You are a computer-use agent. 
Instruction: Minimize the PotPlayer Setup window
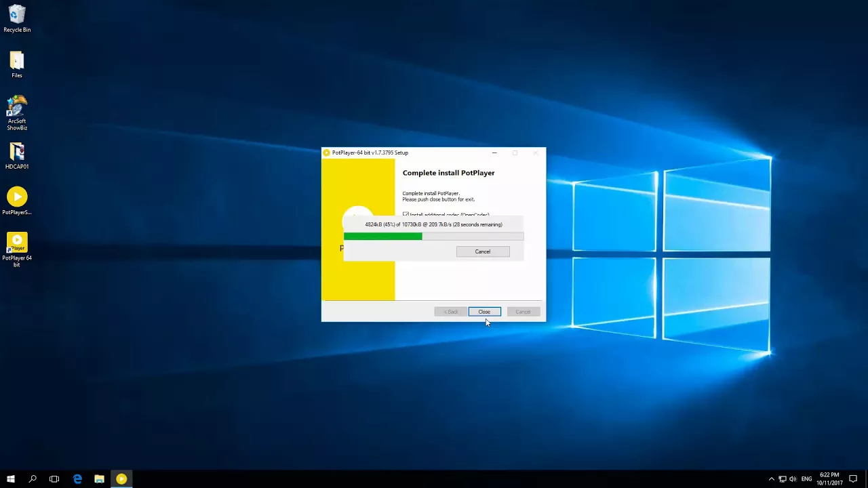point(494,152)
